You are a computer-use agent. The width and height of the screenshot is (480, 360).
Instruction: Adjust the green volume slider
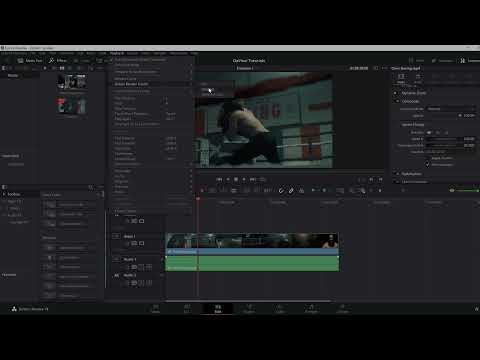point(468,190)
